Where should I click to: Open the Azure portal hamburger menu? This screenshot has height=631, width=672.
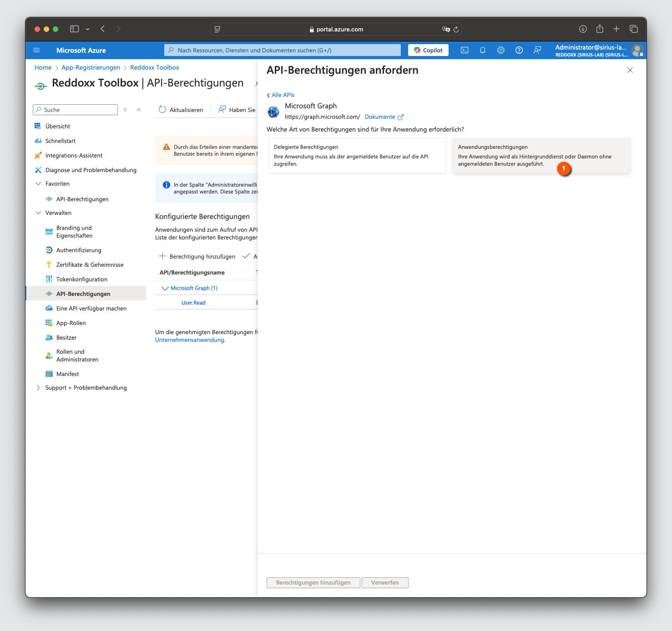[36, 50]
